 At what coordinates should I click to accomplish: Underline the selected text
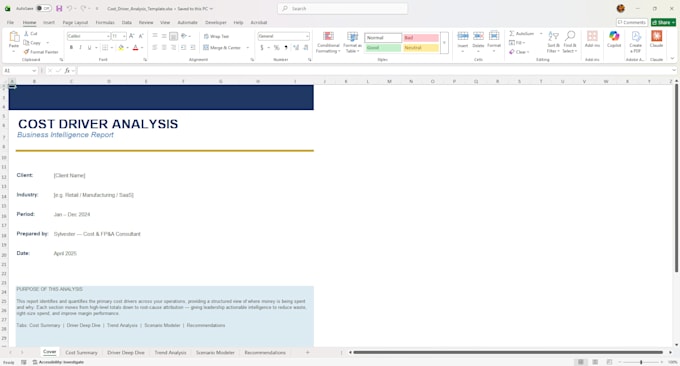(89, 48)
